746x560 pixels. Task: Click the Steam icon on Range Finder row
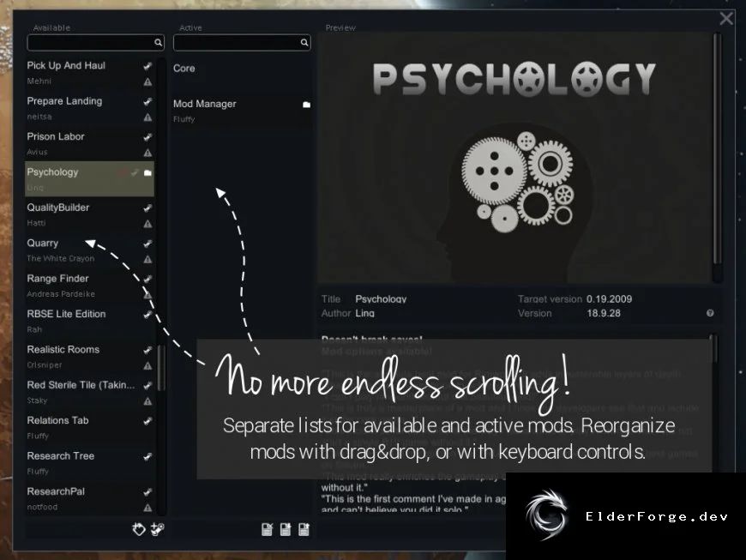coord(147,279)
